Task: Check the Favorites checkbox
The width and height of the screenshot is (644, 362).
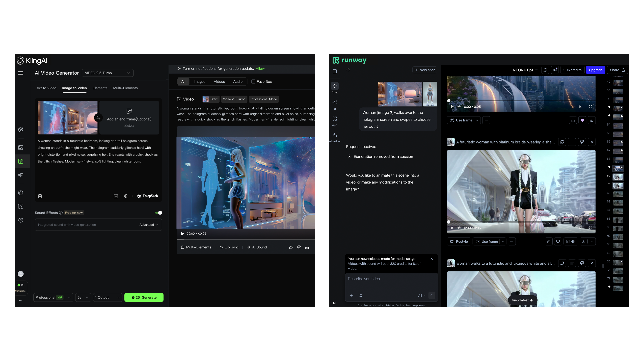Action: [x=253, y=81]
